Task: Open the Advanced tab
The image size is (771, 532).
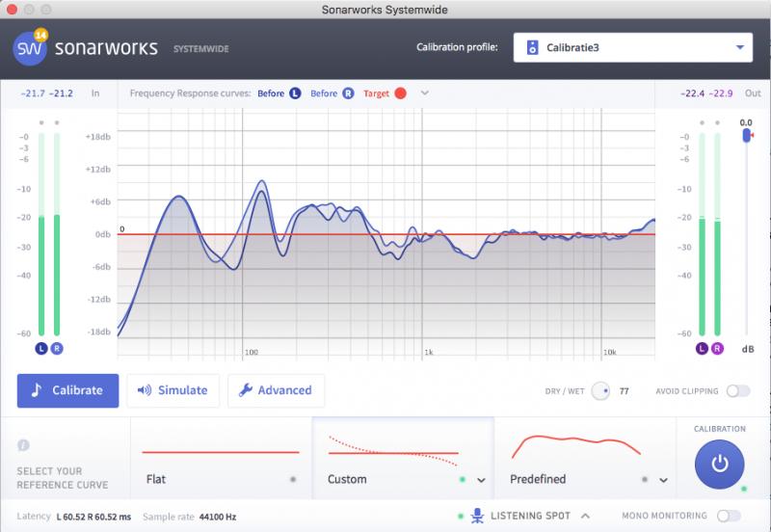Action: 276,391
